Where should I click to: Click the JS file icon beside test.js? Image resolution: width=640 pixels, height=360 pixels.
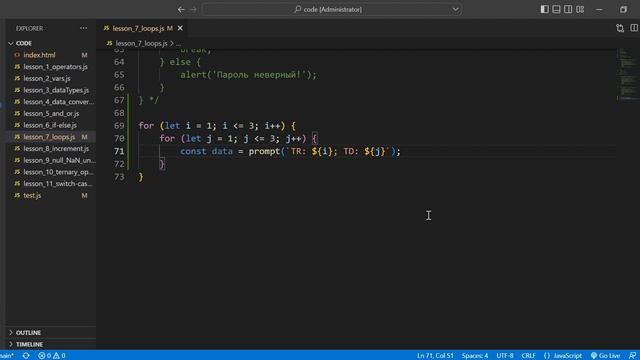click(17, 196)
